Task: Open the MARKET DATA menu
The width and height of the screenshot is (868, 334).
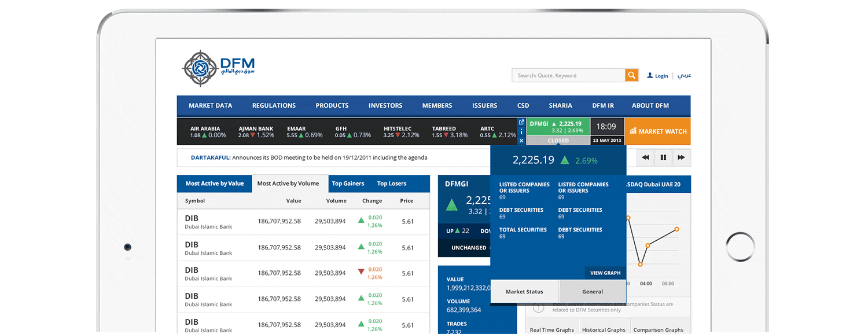Action: pos(211,105)
